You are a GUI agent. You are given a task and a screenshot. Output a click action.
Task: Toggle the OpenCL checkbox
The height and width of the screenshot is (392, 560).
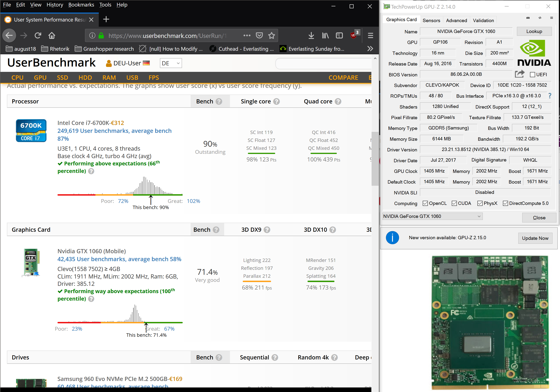(425, 203)
